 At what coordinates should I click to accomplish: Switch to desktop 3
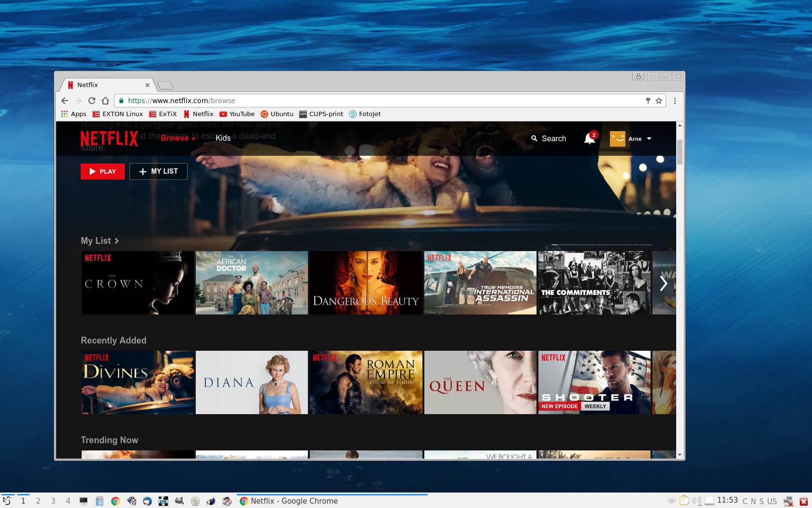(x=53, y=501)
